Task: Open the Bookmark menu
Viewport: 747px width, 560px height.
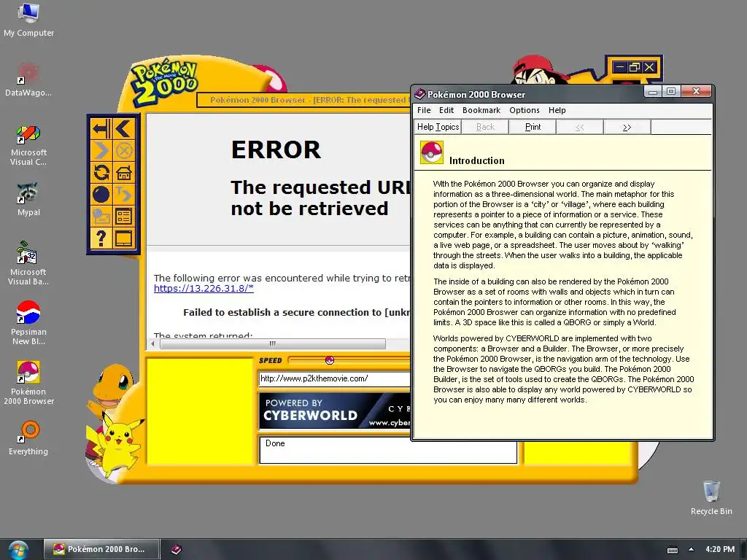Action: (x=481, y=110)
